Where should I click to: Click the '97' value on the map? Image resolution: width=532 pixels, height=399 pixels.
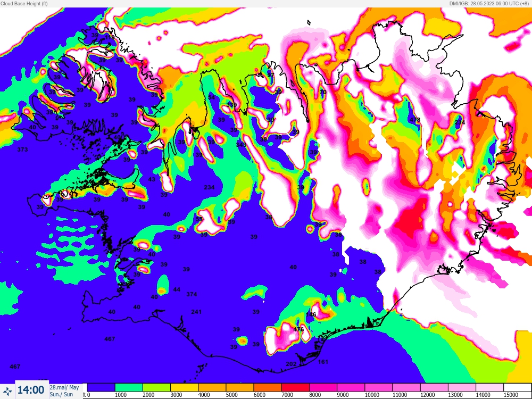[x=270, y=74]
